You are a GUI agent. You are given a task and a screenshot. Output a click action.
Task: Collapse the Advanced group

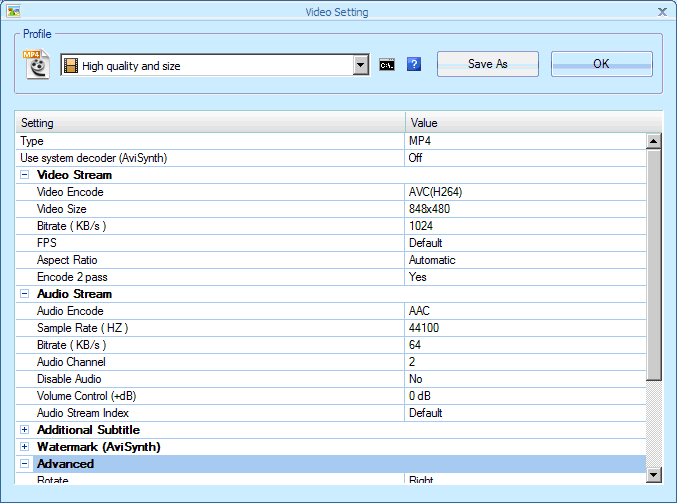pyautogui.click(x=25, y=464)
